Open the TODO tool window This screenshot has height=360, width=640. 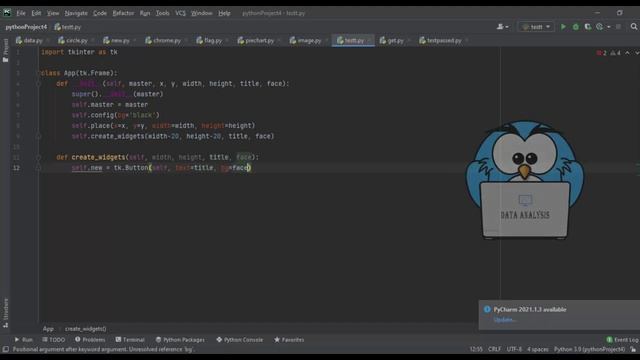[x=53, y=340]
